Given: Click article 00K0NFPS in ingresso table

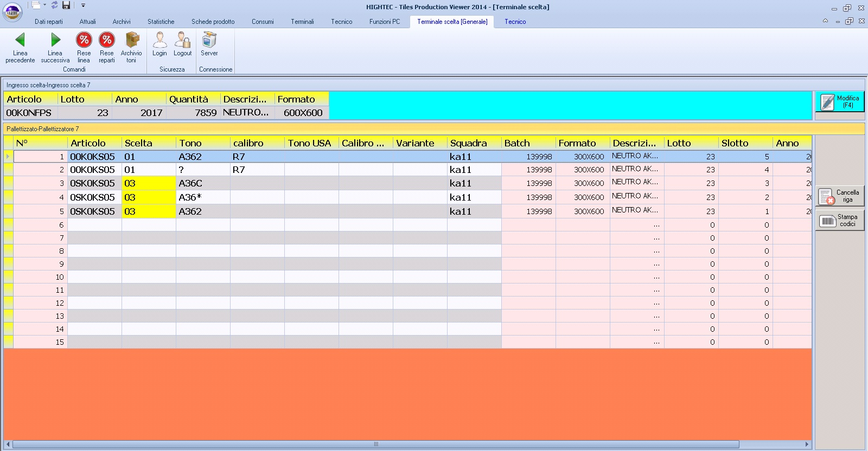Looking at the screenshot, I should 30,113.
